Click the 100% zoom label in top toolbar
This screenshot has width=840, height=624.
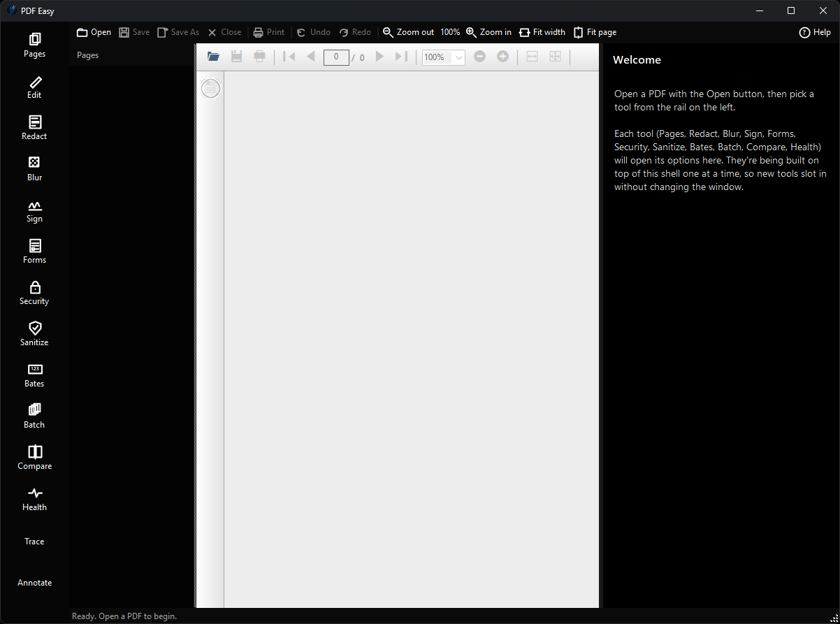point(450,32)
